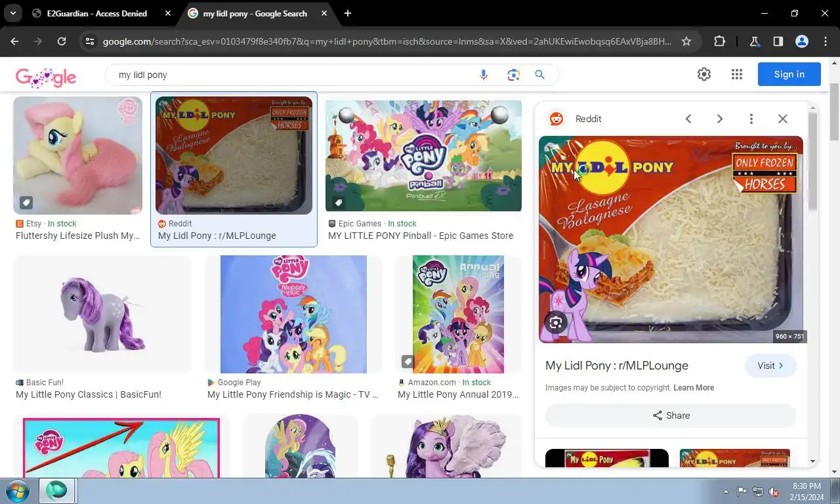Image resolution: width=840 pixels, height=504 pixels.
Task: Open MY LITTLE PONY Pinball - Epic Games Store link
Action: [421, 236]
